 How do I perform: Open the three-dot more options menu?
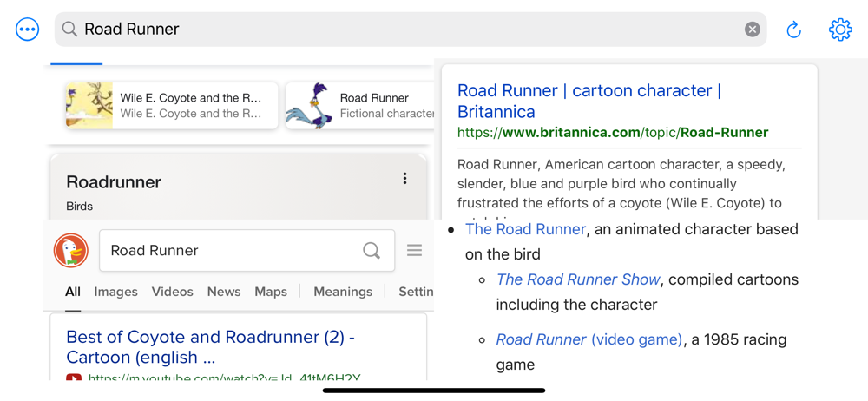28,30
